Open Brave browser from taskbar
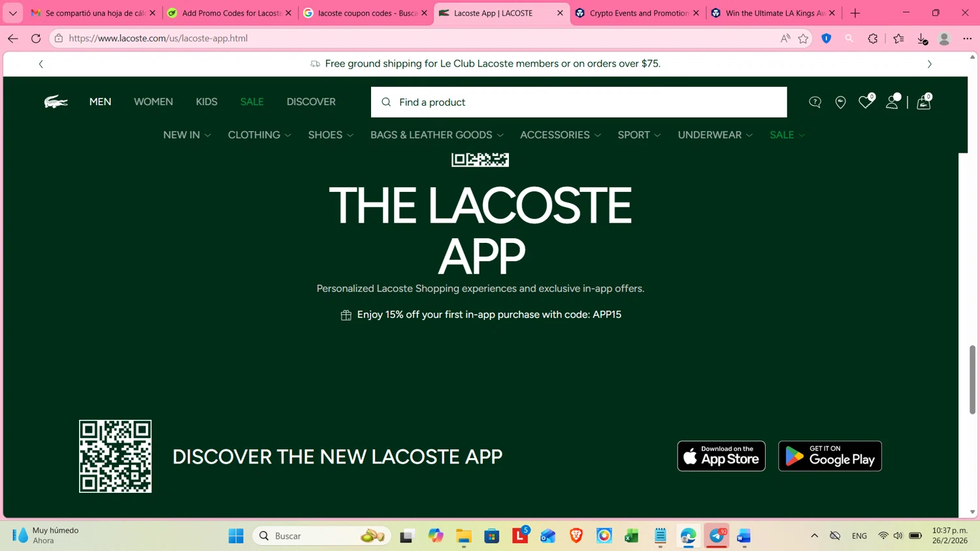Image resolution: width=980 pixels, height=551 pixels. pyautogui.click(x=576, y=536)
